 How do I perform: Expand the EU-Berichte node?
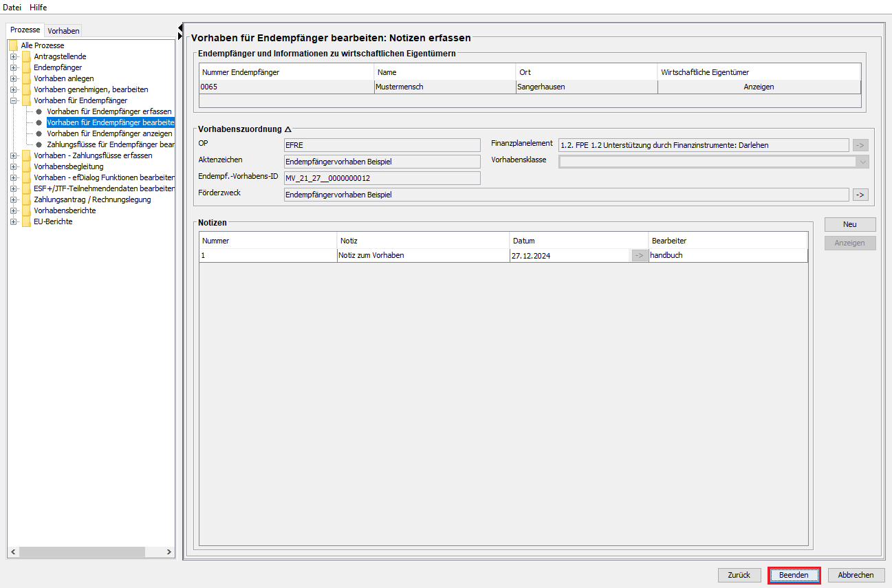(13, 221)
